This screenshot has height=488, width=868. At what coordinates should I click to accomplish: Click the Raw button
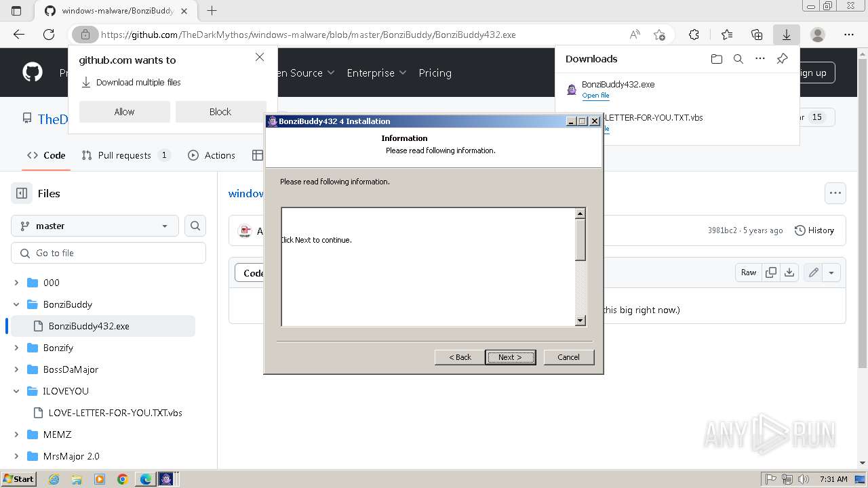[749, 272]
